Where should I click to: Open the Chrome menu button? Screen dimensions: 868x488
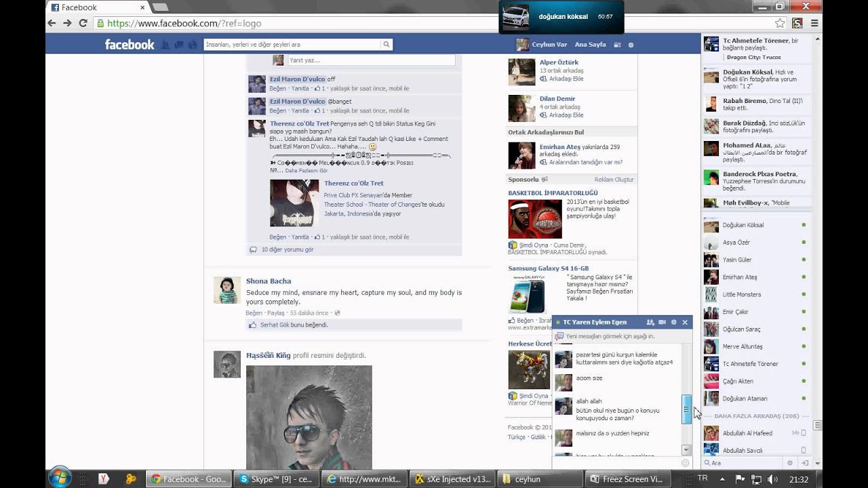814,23
